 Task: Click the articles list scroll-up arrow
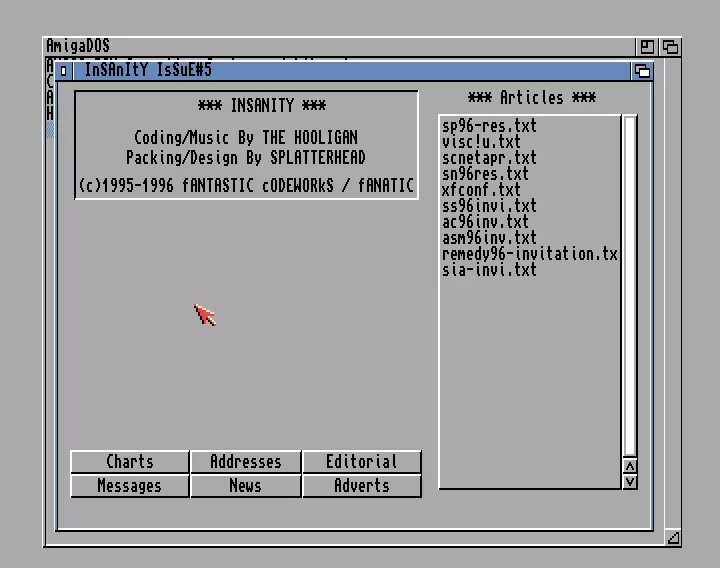[x=629, y=466]
